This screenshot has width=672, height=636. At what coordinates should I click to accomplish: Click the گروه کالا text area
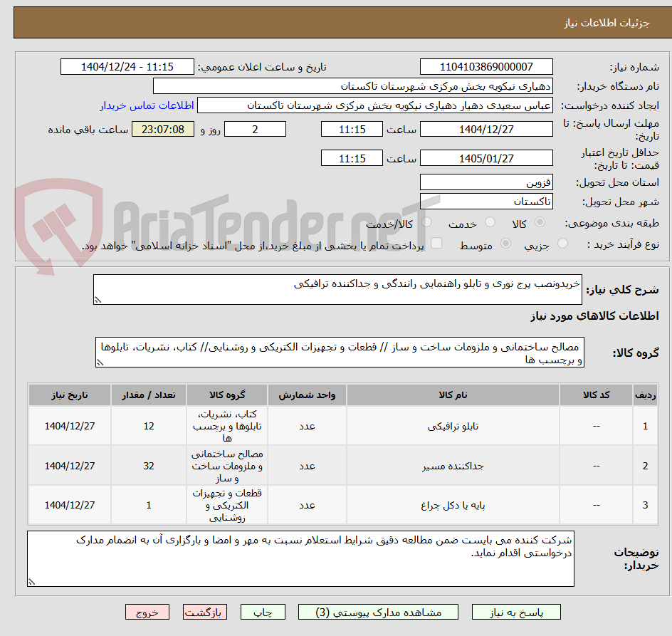pos(340,352)
